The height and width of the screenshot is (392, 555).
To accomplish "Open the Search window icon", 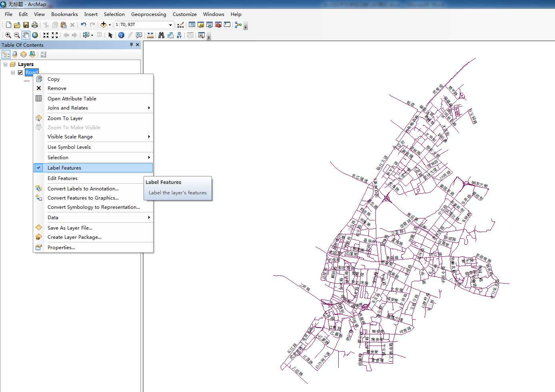I will pos(210,25).
